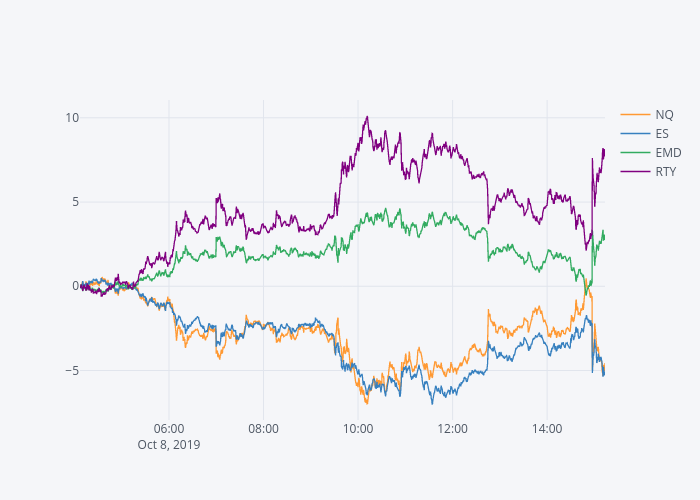Toggle the EMD legend entry
The width and height of the screenshot is (700, 500).
pos(668,152)
